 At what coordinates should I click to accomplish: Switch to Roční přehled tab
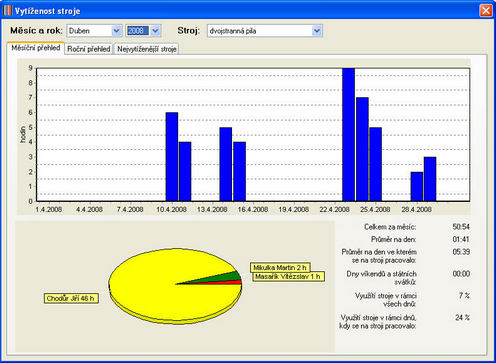click(88, 49)
